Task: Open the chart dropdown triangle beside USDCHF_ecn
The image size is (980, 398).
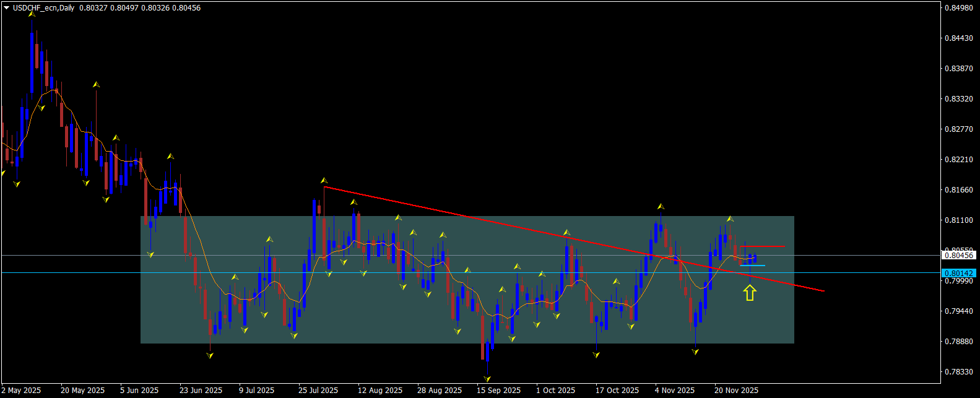Action: click(6, 8)
